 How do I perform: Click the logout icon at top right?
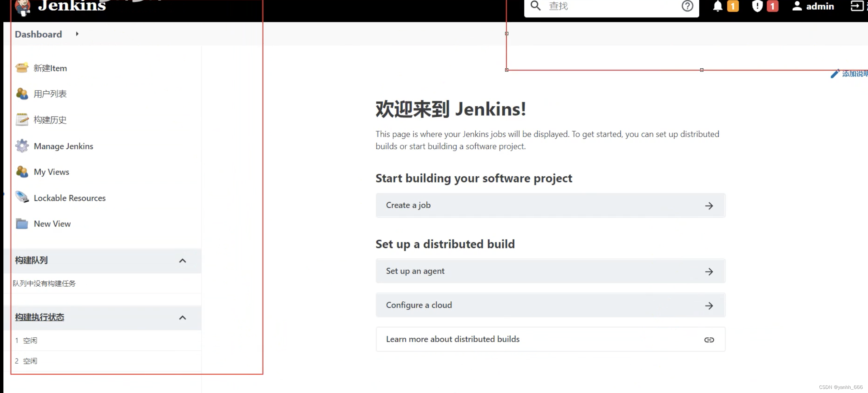click(x=857, y=6)
